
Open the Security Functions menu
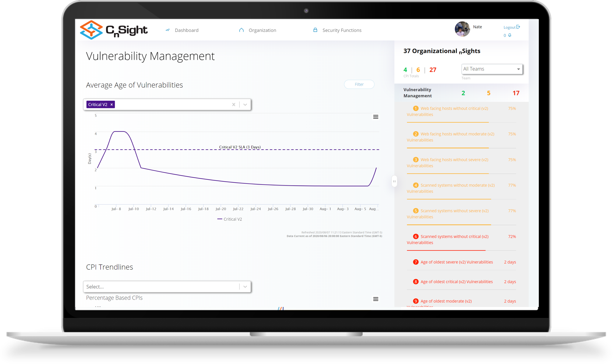click(x=342, y=30)
